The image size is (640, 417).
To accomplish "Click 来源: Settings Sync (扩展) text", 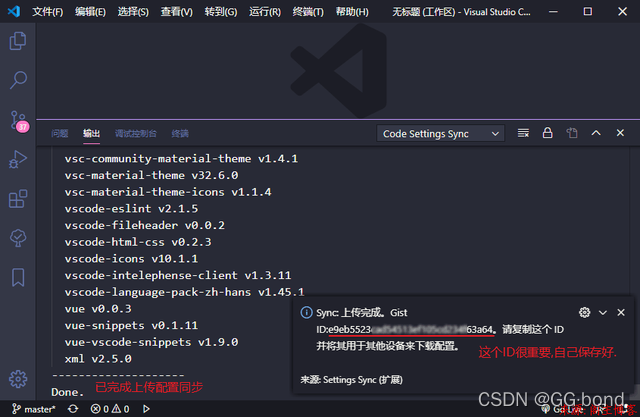I will point(351,380).
